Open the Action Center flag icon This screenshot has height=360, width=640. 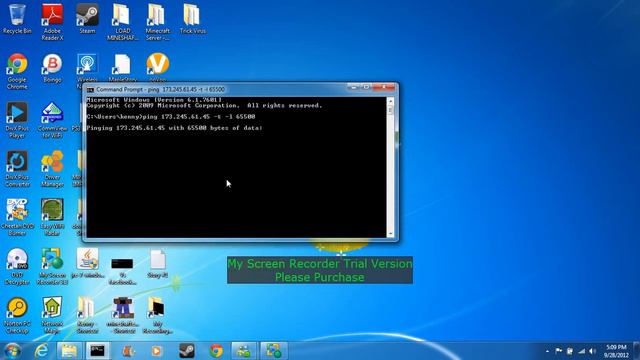click(x=558, y=351)
